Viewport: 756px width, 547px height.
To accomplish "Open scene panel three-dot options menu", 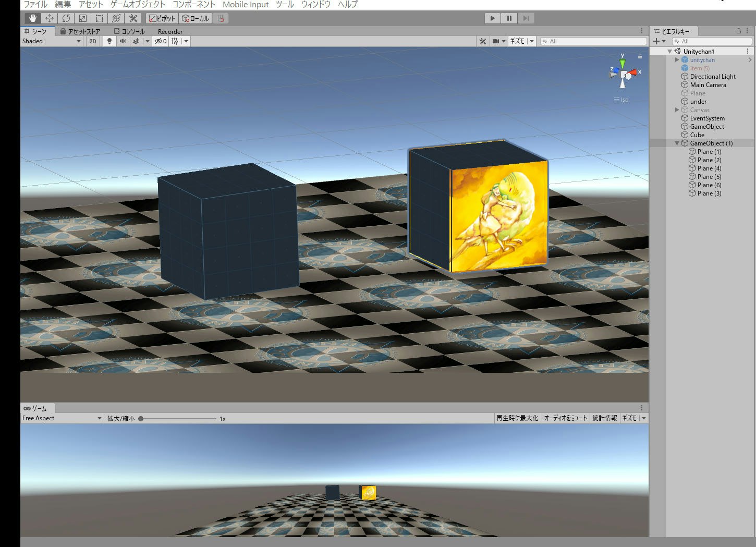I will point(642,31).
